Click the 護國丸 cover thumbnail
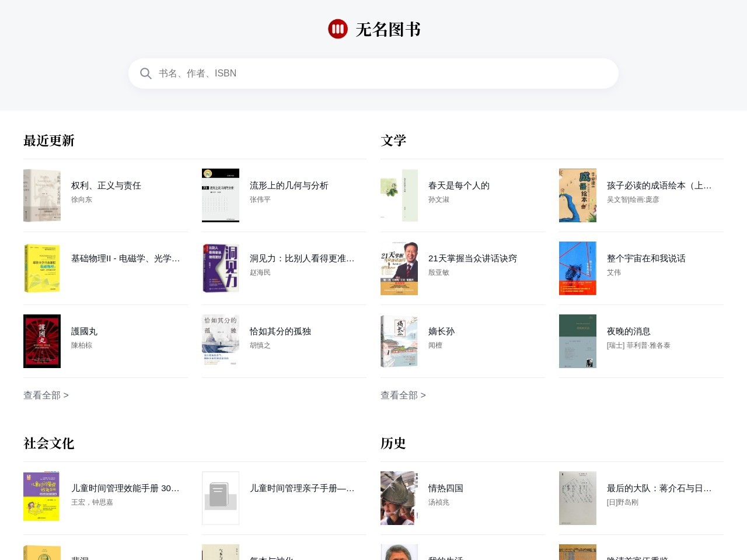 click(x=42, y=341)
